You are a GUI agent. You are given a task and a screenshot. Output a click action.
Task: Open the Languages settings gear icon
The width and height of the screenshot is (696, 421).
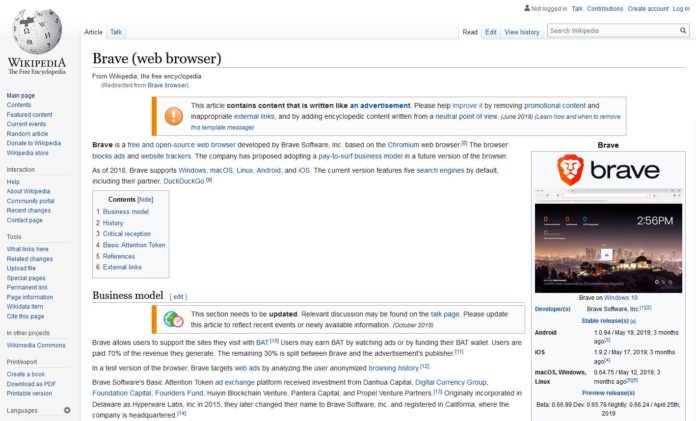point(67,410)
